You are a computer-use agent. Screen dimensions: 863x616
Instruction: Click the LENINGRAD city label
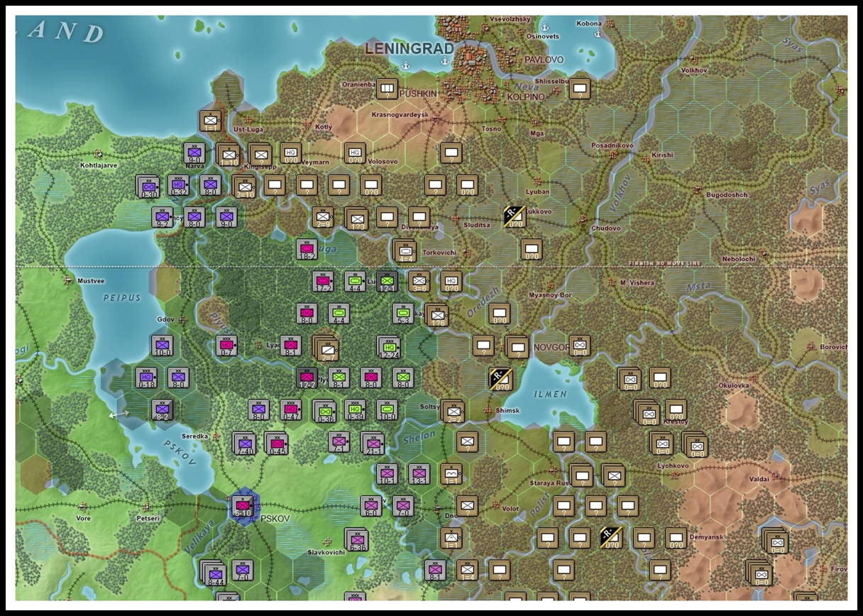click(x=409, y=49)
